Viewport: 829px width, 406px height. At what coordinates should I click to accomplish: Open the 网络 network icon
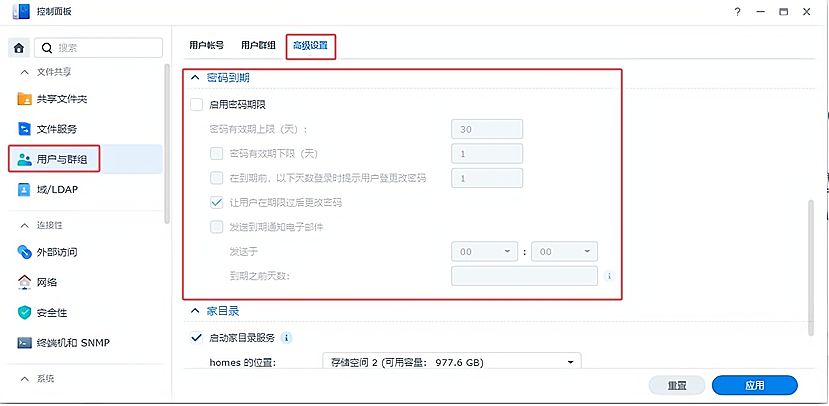(x=25, y=282)
